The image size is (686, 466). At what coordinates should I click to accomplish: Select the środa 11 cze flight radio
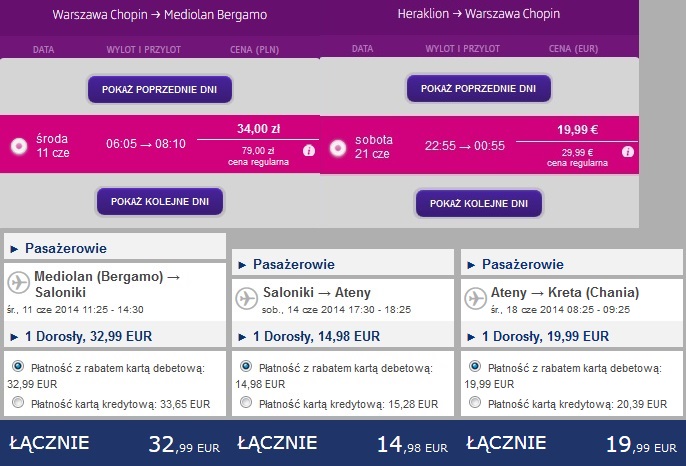(x=19, y=146)
